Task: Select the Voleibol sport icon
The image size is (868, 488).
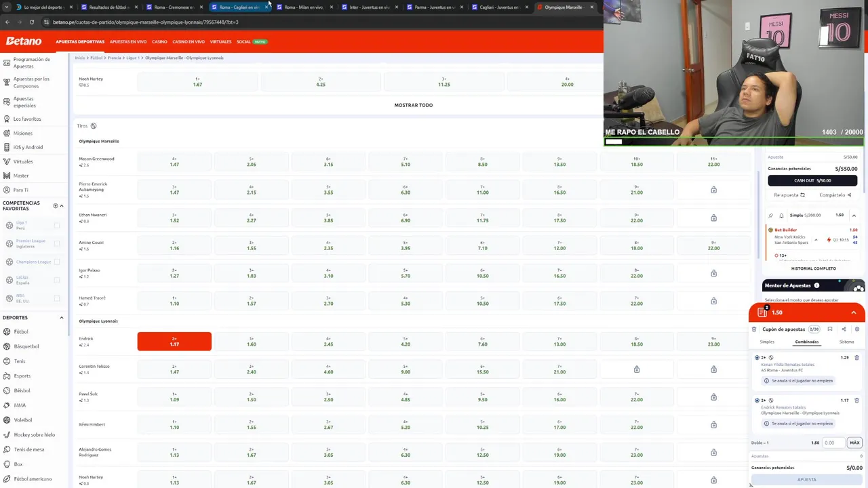Action: pos(7,420)
